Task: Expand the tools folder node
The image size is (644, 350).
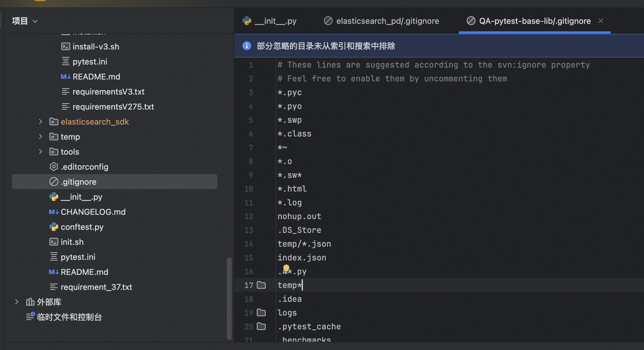Action: [40, 152]
